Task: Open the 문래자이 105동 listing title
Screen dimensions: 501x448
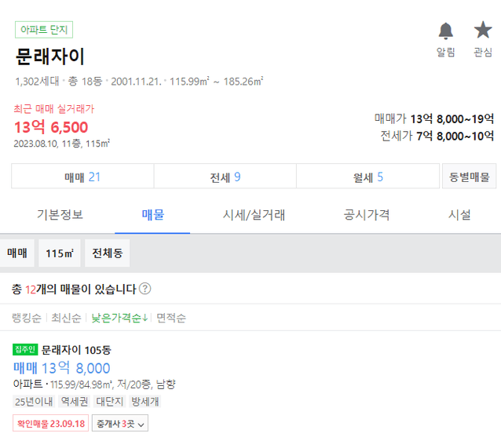Action: (76, 350)
